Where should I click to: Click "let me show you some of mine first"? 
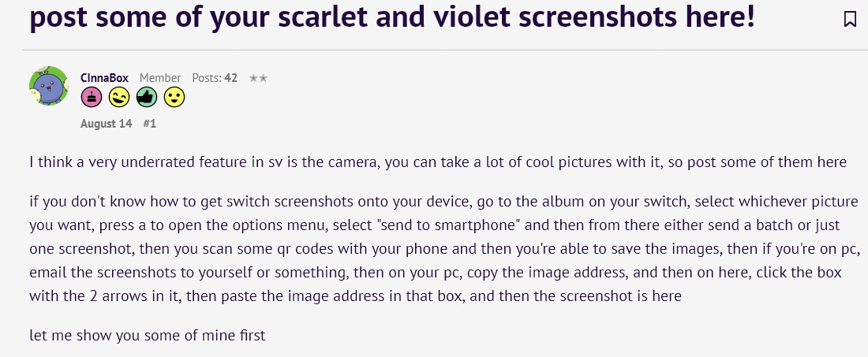[148, 335]
